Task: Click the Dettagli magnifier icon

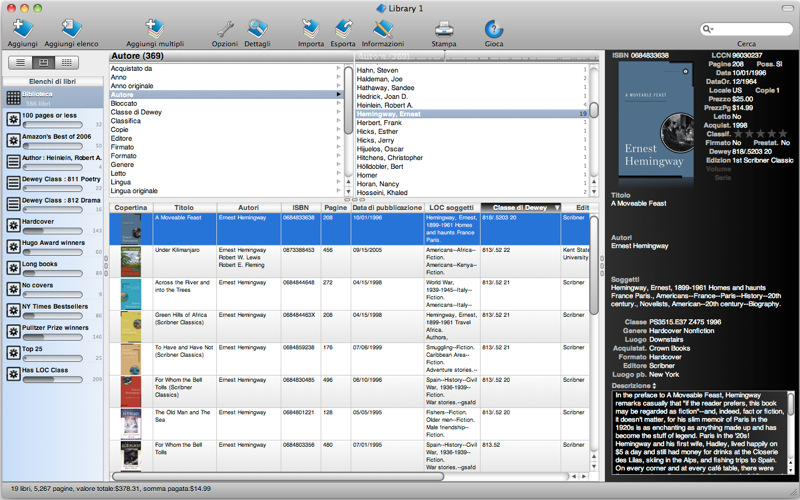Action: (x=257, y=28)
